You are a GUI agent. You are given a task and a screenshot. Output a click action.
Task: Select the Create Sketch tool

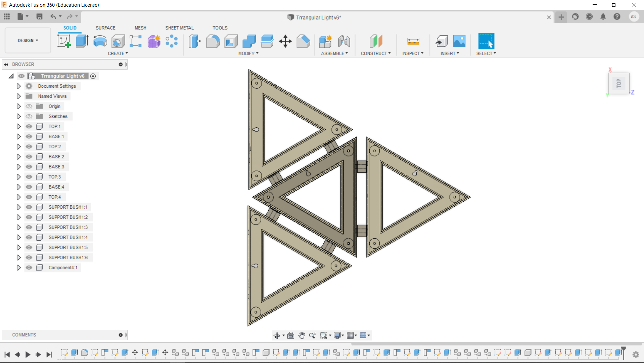(64, 41)
